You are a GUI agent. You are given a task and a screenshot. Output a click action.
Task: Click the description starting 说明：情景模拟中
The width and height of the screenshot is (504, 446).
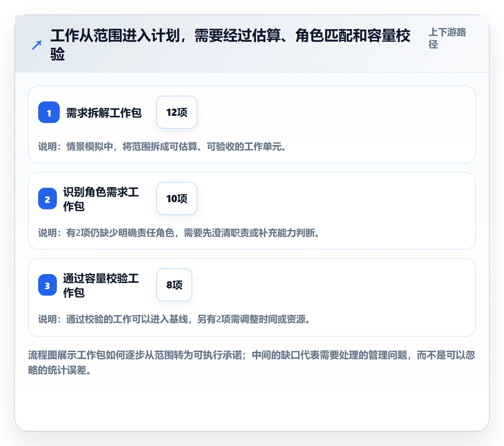click(162, 146)
